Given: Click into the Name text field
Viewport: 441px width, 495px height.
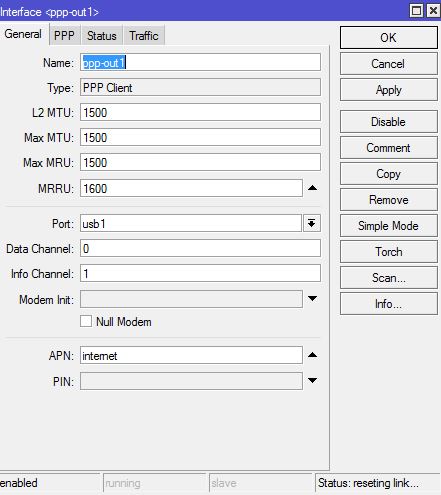Looking at the screenshot, I should pyautogui.click(x=200, y=62).
